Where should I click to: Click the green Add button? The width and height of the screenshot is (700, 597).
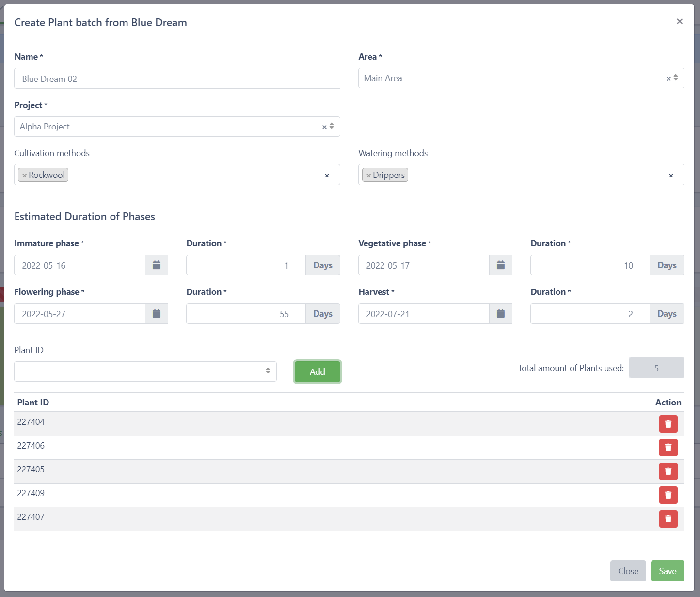pyautogui.click(x=317, y=371)
